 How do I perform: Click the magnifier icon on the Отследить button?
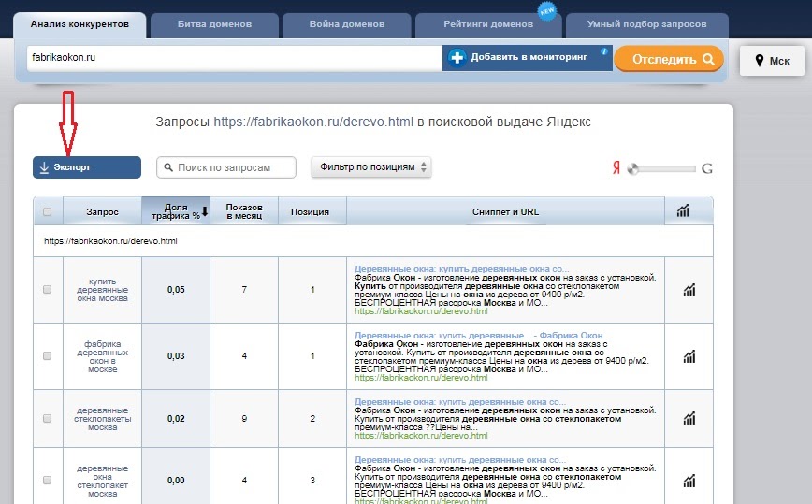708,59
